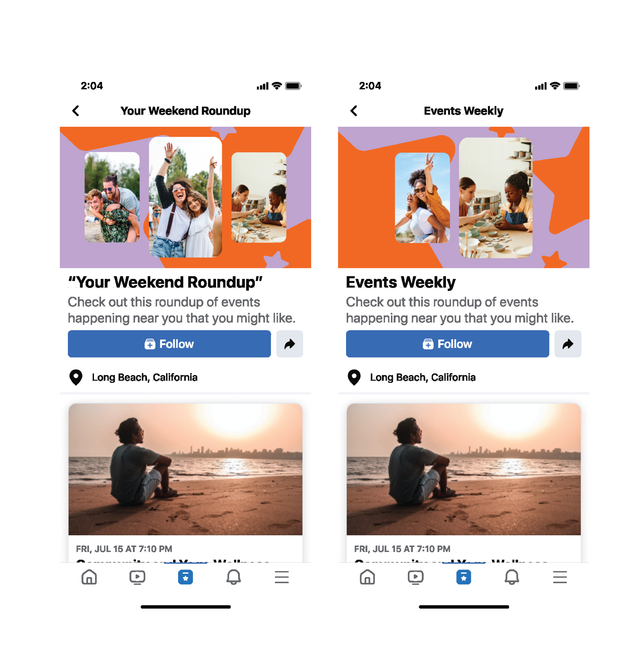Open hamburger menu in right phone

[560, 577]
